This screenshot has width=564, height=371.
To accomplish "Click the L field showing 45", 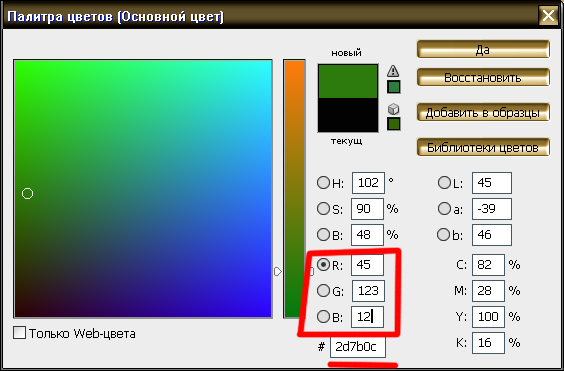I will pyautogui.click(x=492, y=183).
